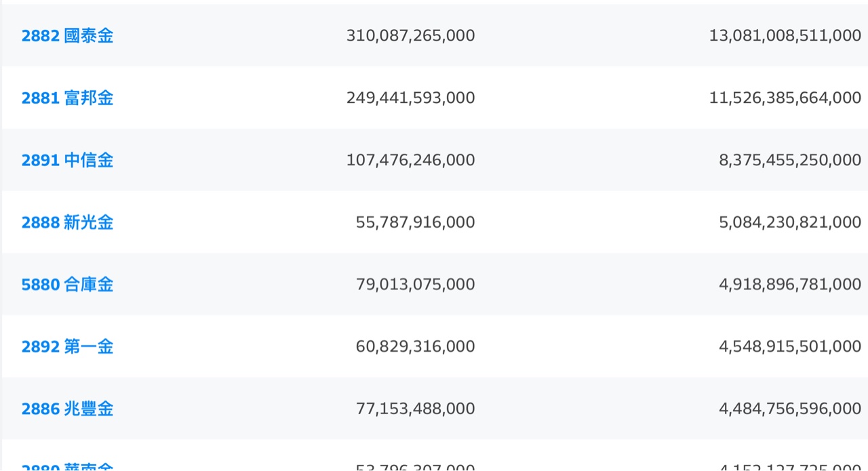This screenshot has width=868, height=471.
Task: Open the 2888 新光金 stock page
Action: (67, 223)
